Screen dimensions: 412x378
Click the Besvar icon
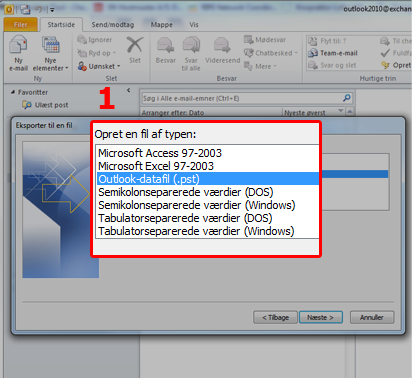[x=166, y=45]
